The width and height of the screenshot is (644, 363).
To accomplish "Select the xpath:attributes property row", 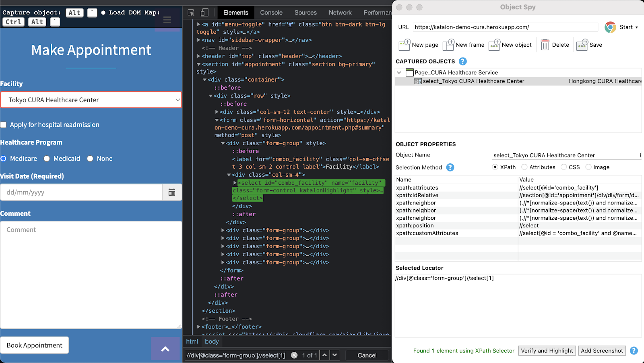I will pos(518,188).
